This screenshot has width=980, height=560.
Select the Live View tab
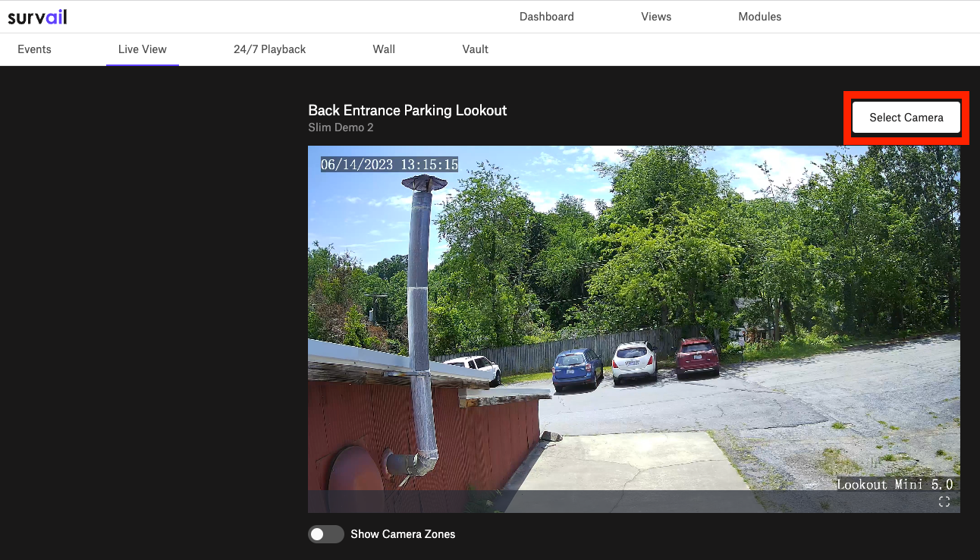point(143,49)
